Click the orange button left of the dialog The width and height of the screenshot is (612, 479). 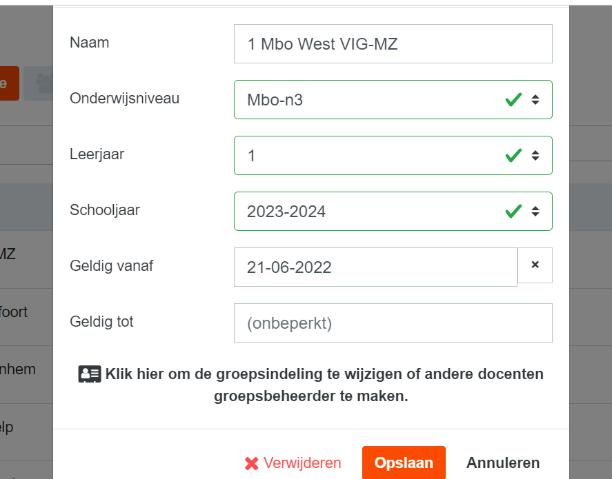tap(8, 83)
